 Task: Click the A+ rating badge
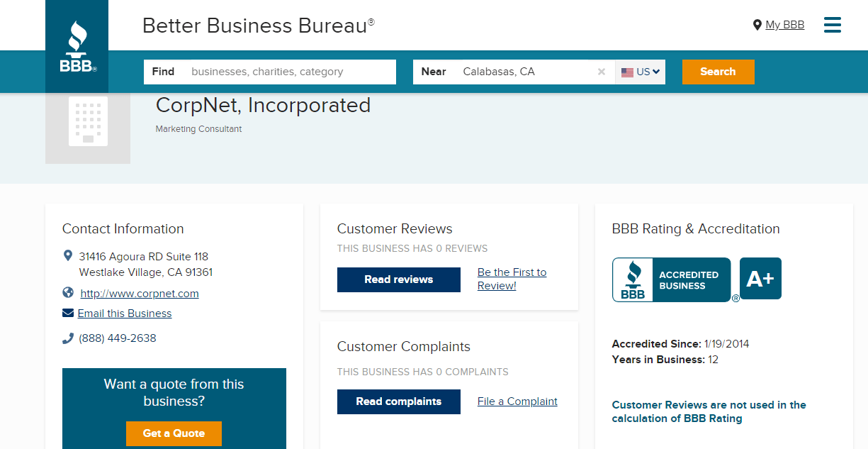click(760, 279)
